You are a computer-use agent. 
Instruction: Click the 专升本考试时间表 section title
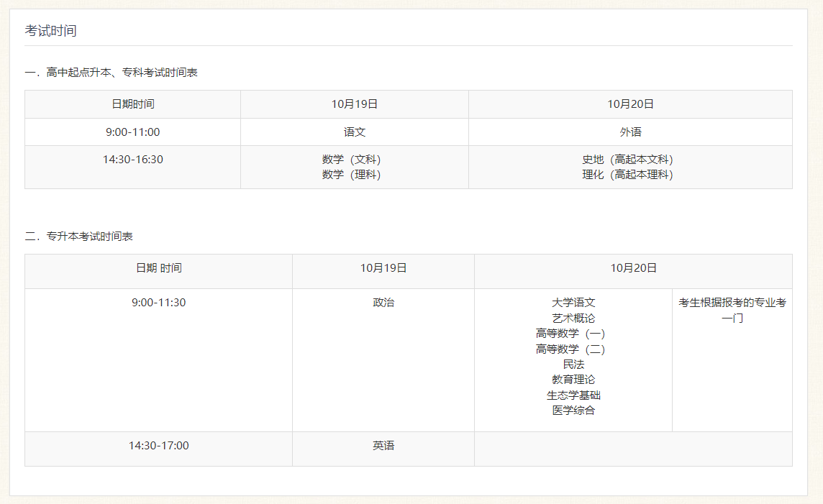click(x=79, y=237)
